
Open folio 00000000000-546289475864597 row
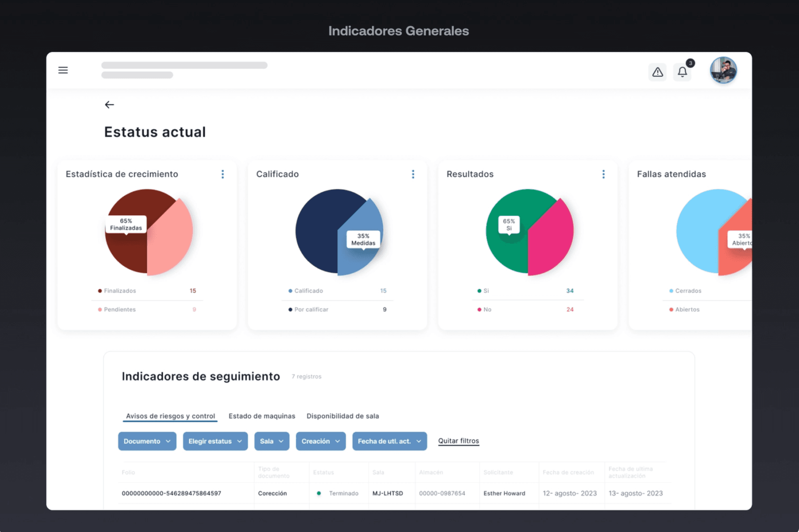[x=171, y=493]
